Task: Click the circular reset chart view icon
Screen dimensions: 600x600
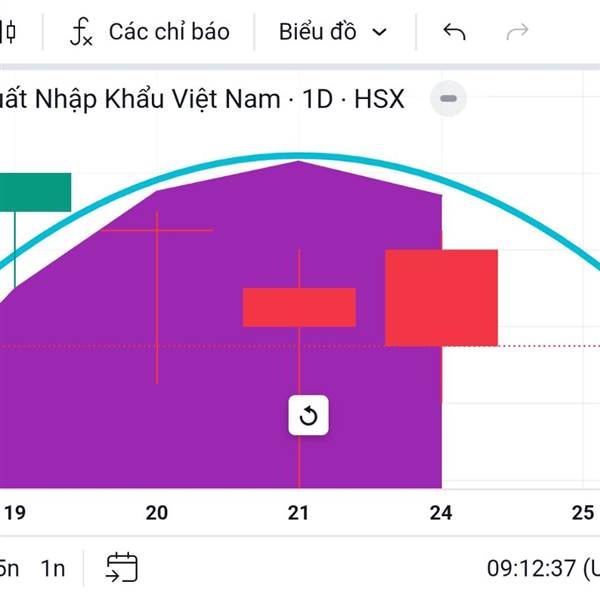Action: tap(308, 415)
